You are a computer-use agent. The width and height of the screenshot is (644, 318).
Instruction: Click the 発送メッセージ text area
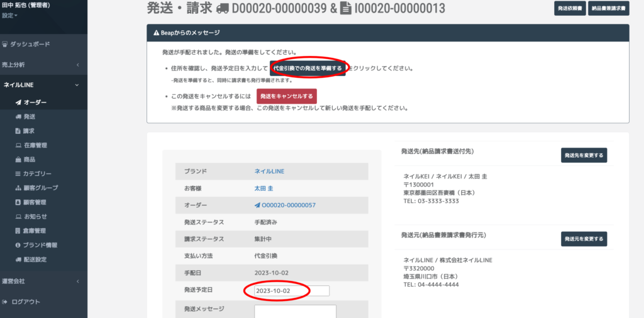pyautogui.click(x=295, y=311)
